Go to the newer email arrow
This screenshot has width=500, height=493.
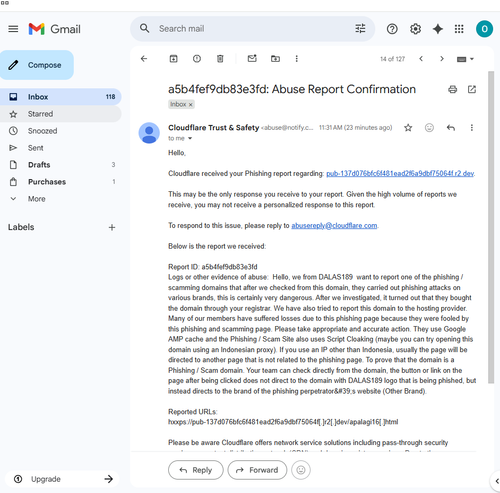coord(421,59)
